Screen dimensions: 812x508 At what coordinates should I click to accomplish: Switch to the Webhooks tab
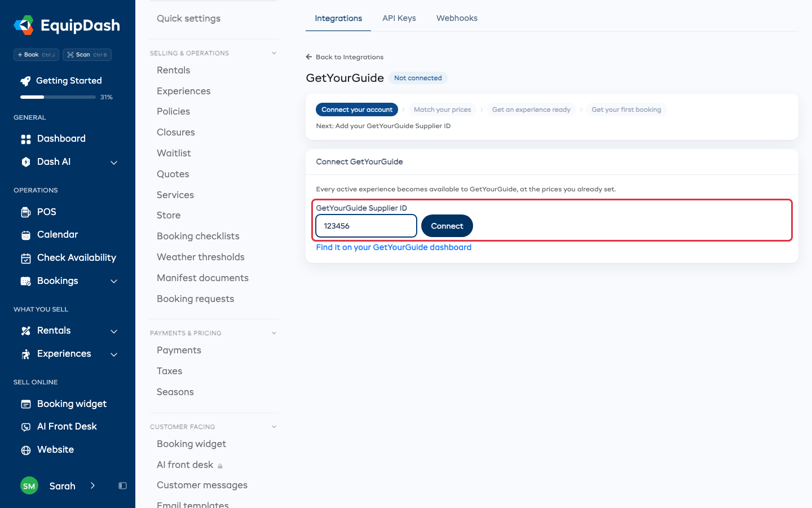(457, 18)
